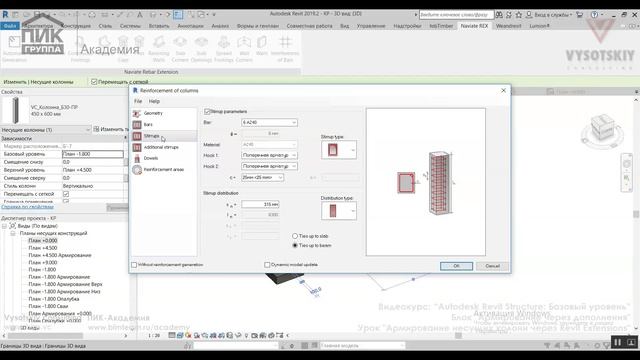The height and width of the screenshot is (360, 640).
Task: Click the shopping cart icon in title bar
Action: tap(579, 15)
